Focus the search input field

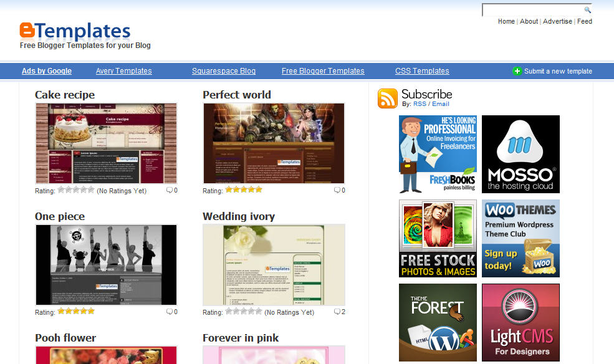[533, 10]
